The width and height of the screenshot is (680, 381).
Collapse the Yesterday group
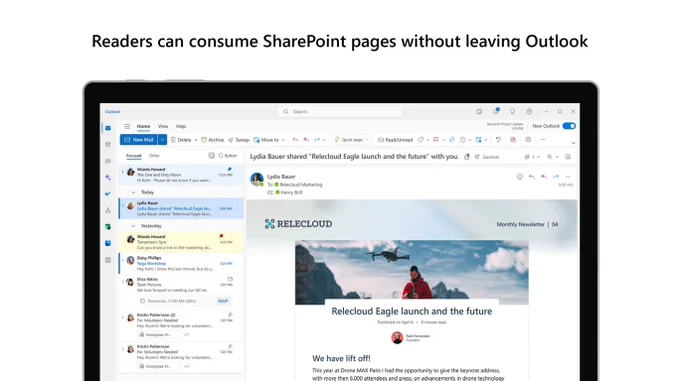[x=133, y=226]
